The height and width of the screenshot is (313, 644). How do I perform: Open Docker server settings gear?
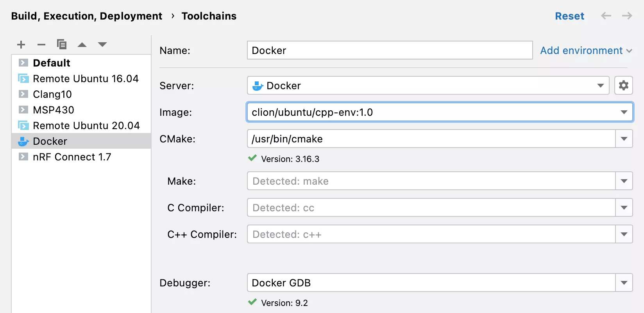click(624, 85)
